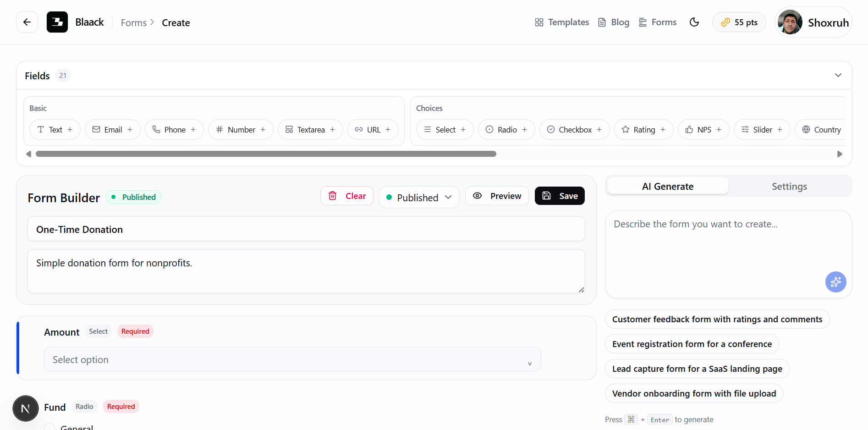Click the URL link icon
Image resolution: width=868 pixels, height=430 pixels.
[x=359, y=129]
